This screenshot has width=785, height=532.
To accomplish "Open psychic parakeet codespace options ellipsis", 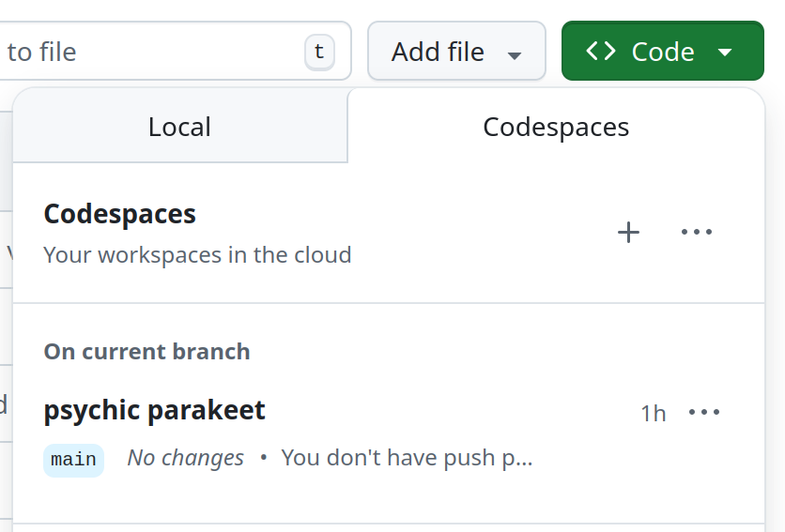I will [x=704, y=412].
